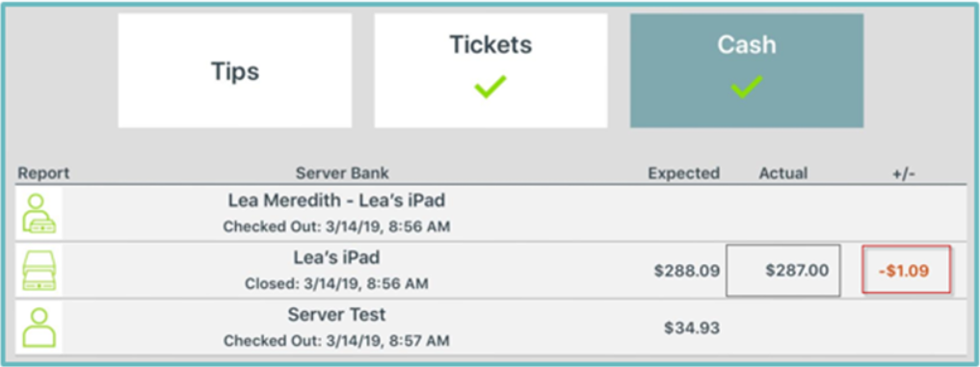This screenshot has height=367, width=980.
Task: Select the -$1.09 variance box
Action: coord(906,270)
